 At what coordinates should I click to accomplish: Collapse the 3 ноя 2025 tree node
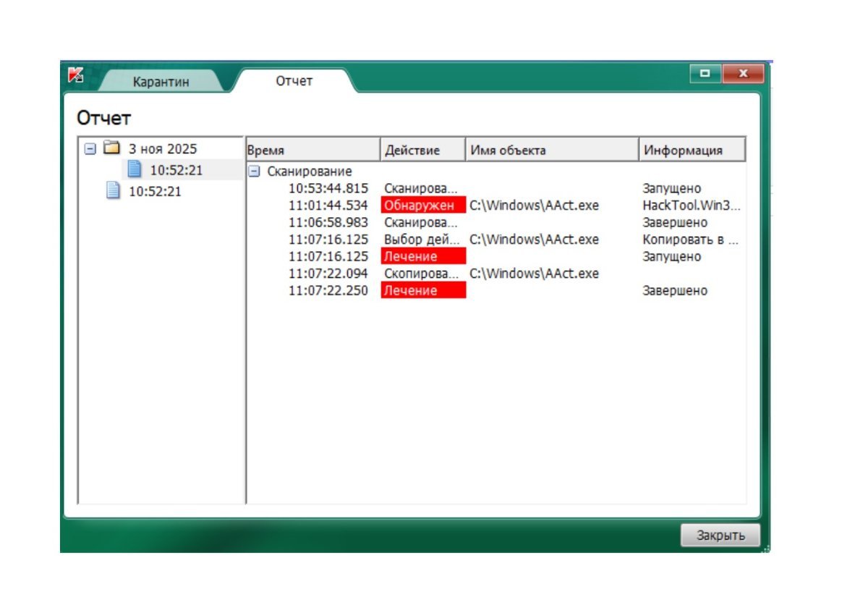[90, 149]
